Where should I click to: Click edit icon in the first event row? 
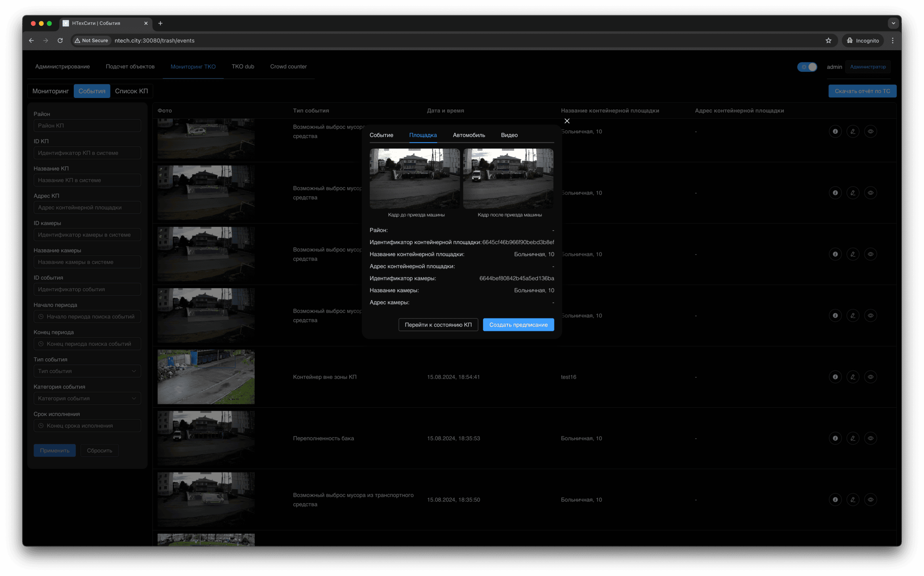[x=853, y=131]
